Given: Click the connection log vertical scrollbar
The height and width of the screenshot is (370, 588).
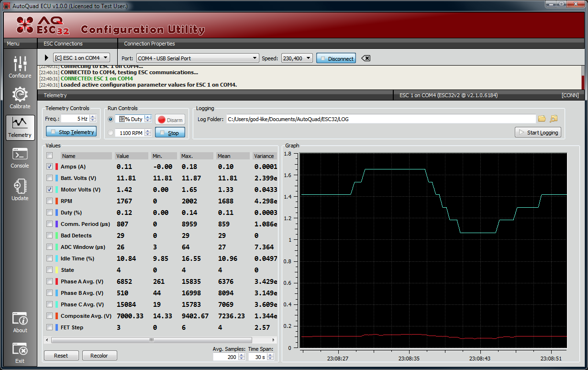Looking at the screenshot, I should [x=582, y=77].
